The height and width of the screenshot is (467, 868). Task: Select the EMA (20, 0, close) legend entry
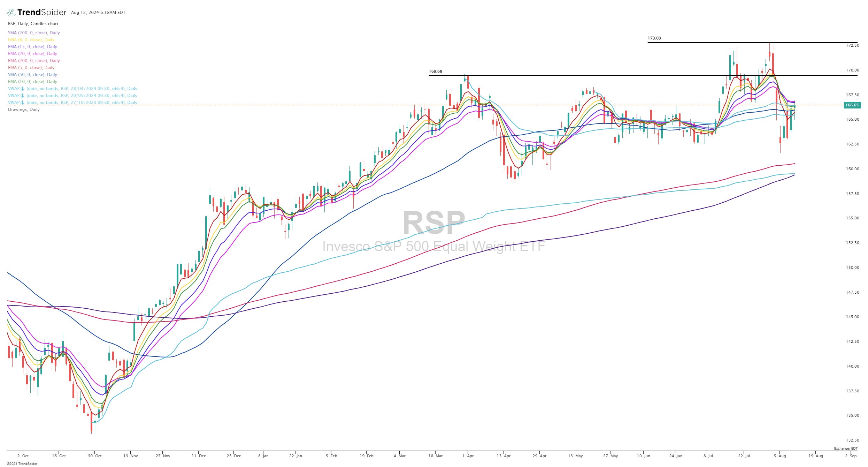[32, 54]
